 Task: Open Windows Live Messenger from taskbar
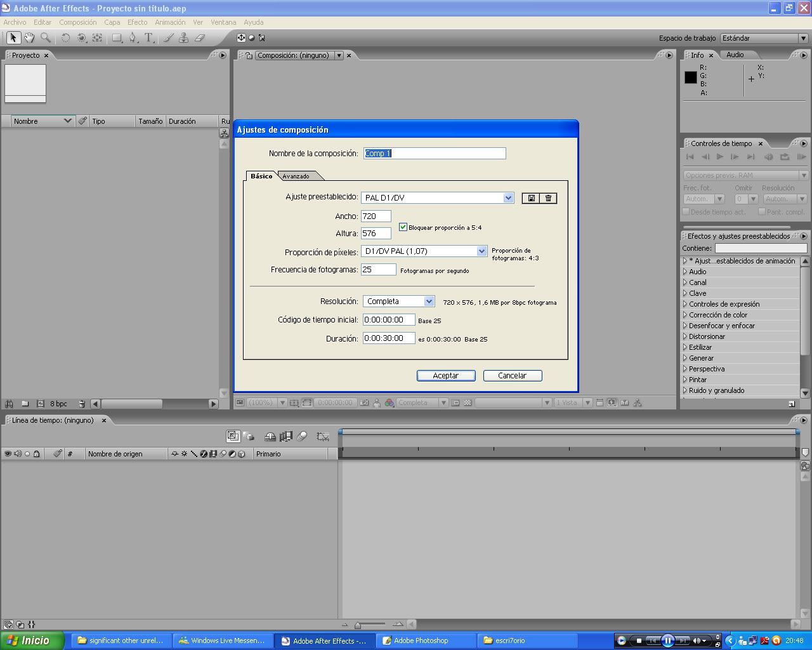coord(222,640)
